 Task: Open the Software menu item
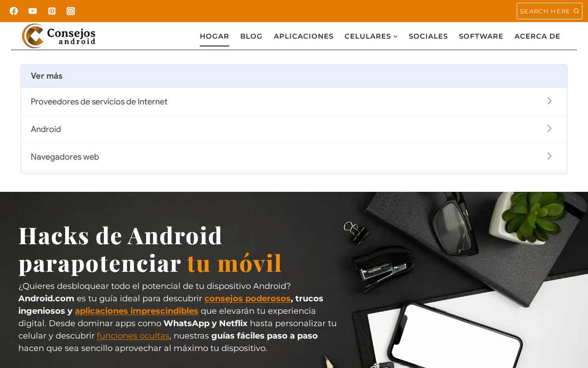(481, 36)
